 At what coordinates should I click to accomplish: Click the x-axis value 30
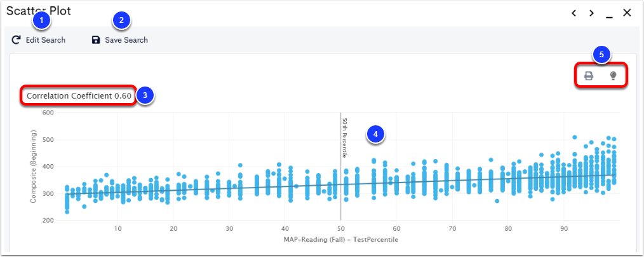point(229,228)
